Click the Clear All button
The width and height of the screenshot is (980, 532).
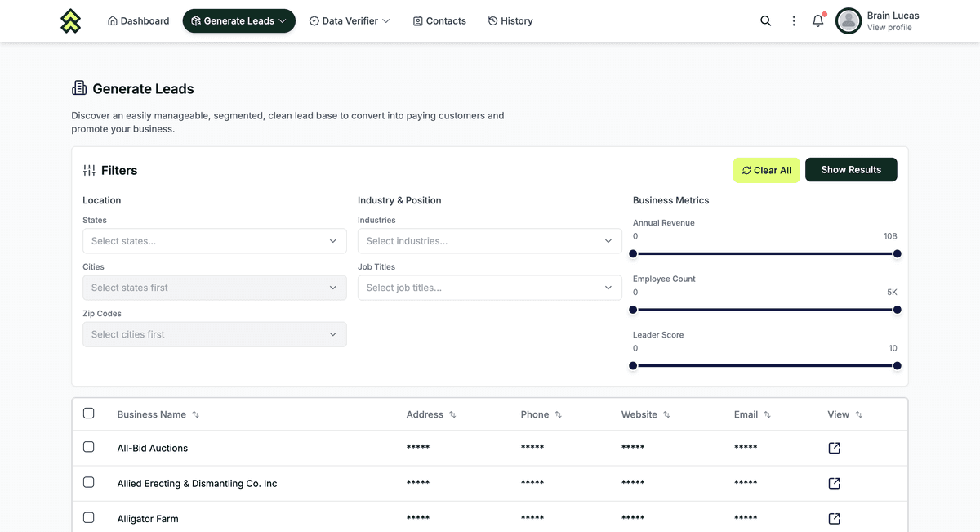766,170
